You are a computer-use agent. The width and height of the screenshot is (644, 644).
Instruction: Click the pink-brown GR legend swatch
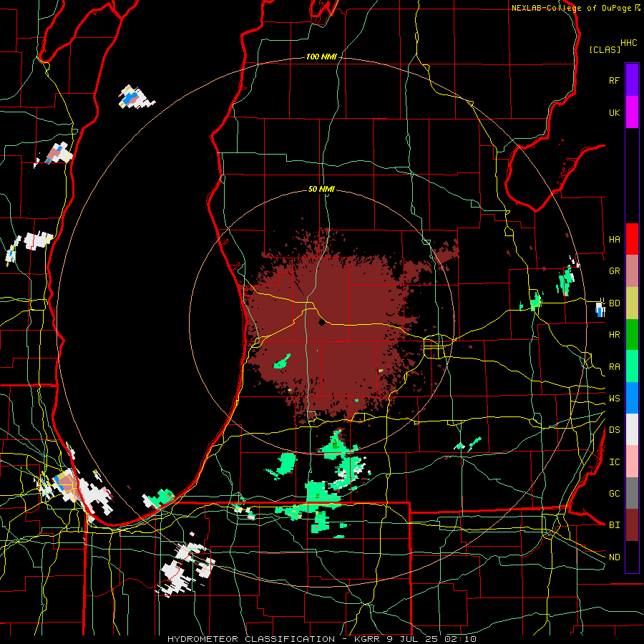tap(632, 271)
